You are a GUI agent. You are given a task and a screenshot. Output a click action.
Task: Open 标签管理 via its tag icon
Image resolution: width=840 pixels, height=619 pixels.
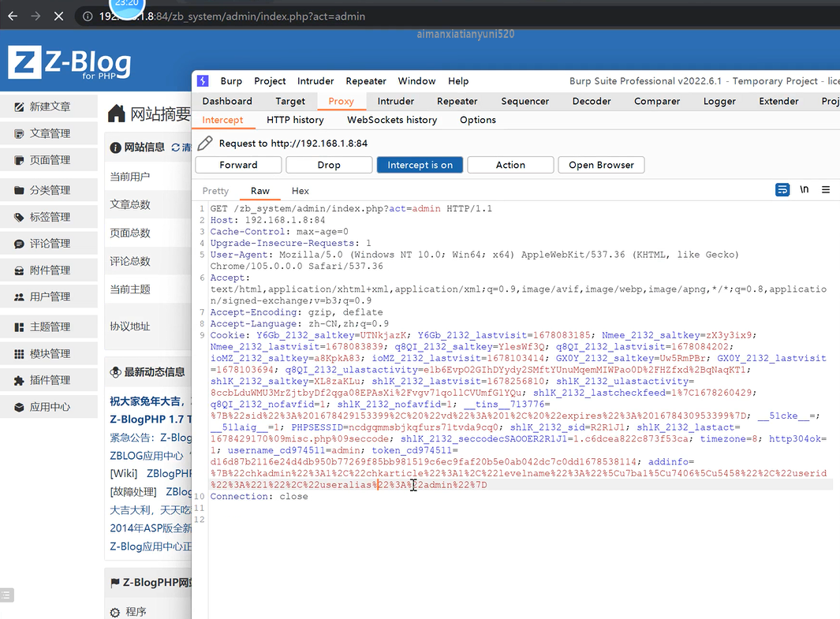click(19, 217)
